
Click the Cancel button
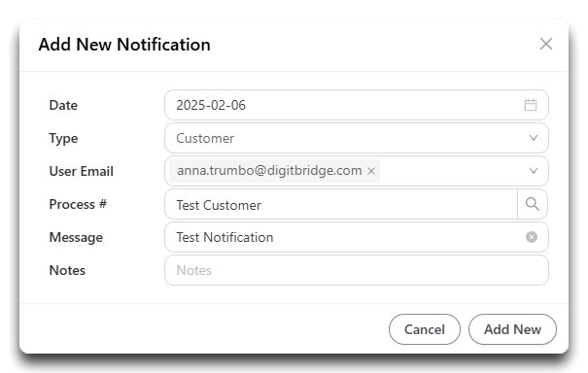point(425,329)
